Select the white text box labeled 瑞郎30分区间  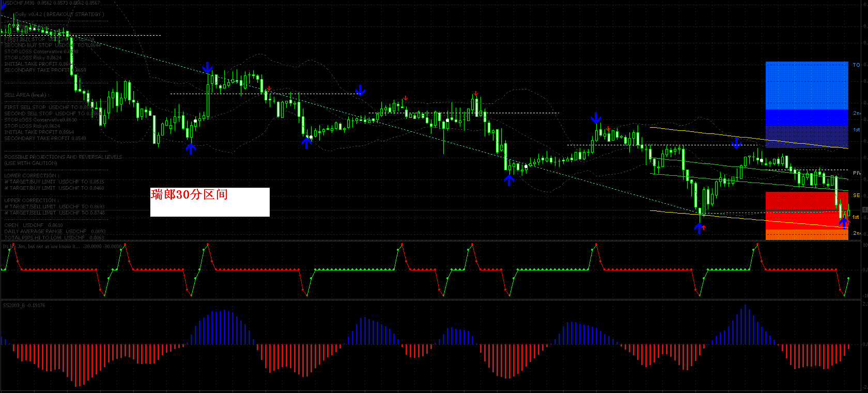coord(210,202)
